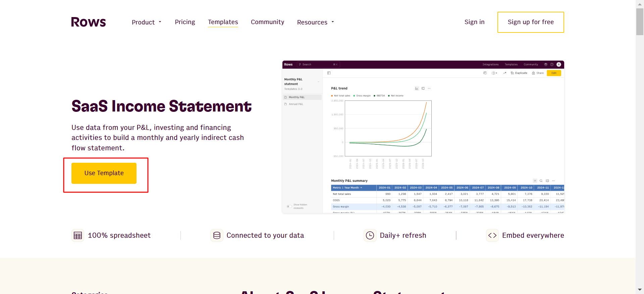Click the EBITDA legend dot
644x294 pixels.
tap(374, 96)
